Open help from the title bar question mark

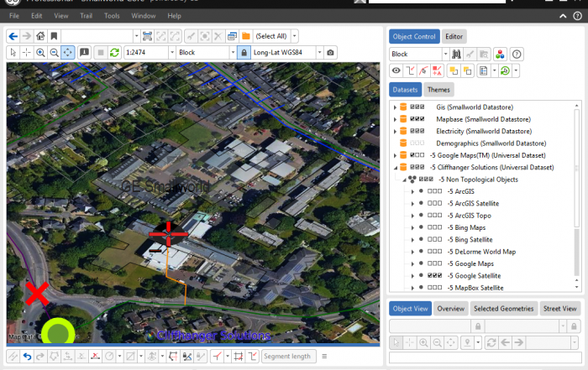coord(578,16)
